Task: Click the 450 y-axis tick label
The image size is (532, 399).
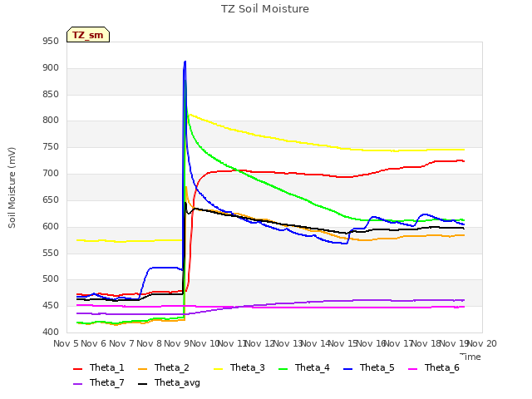Action: coord(51,306)
